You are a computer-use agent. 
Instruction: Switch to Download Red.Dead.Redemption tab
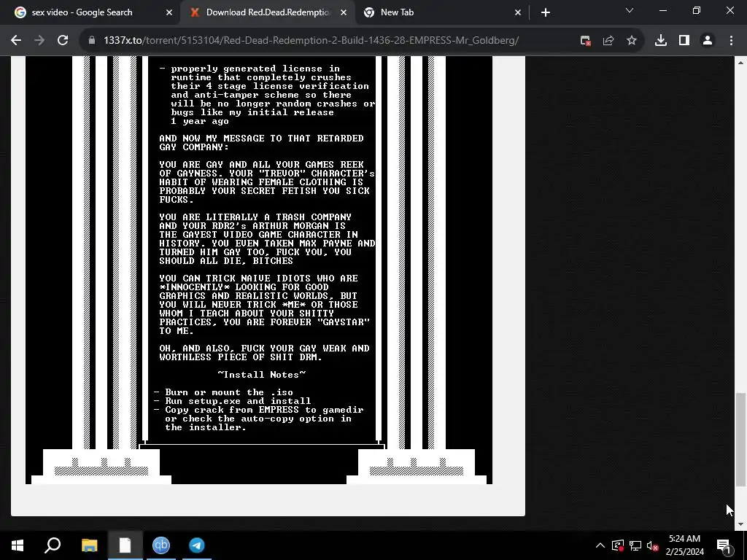(268, 12)
